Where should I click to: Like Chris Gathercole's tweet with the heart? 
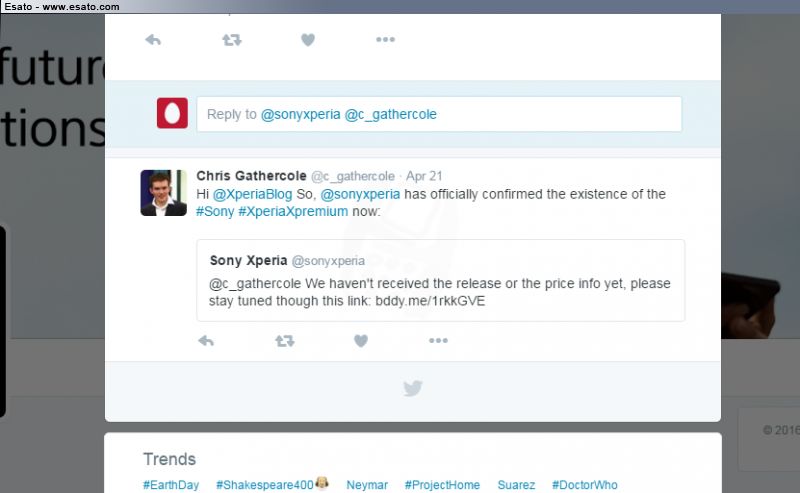pos(361,340)
